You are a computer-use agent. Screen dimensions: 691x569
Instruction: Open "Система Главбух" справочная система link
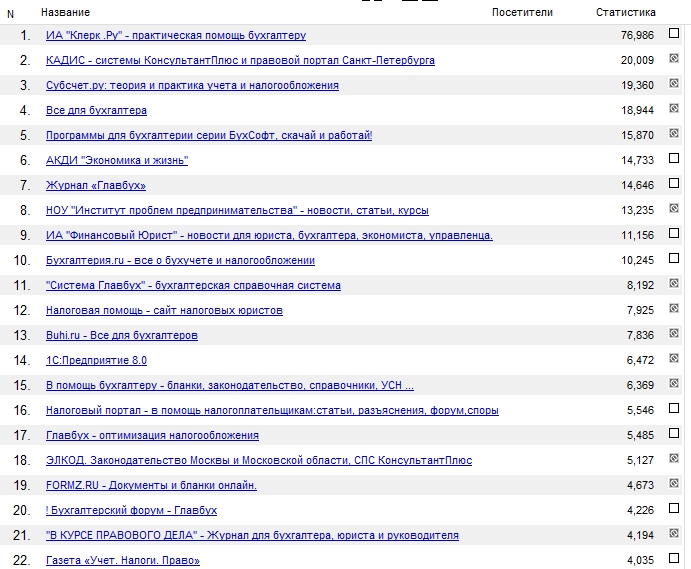[193, 286]
